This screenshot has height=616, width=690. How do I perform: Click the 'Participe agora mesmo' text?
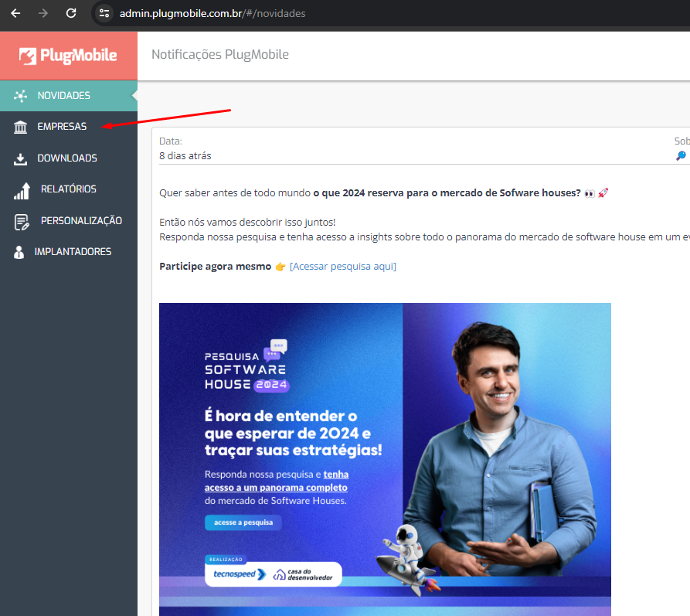point(215,267)
